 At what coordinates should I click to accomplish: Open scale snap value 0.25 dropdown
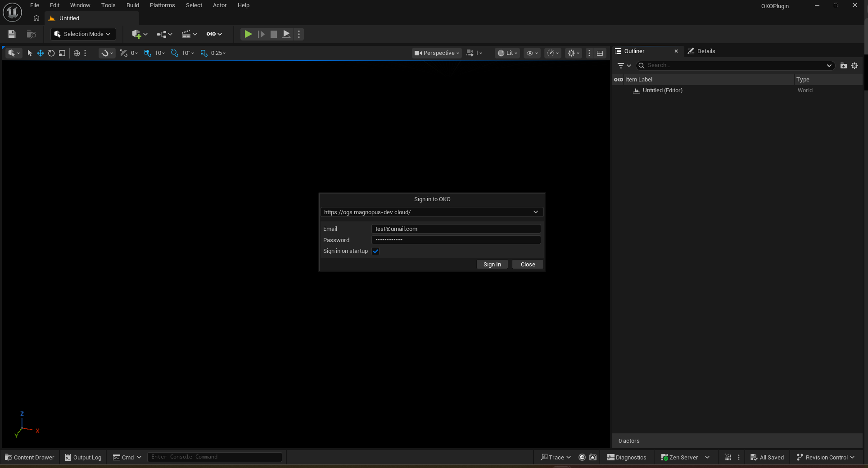pos(218,53)
